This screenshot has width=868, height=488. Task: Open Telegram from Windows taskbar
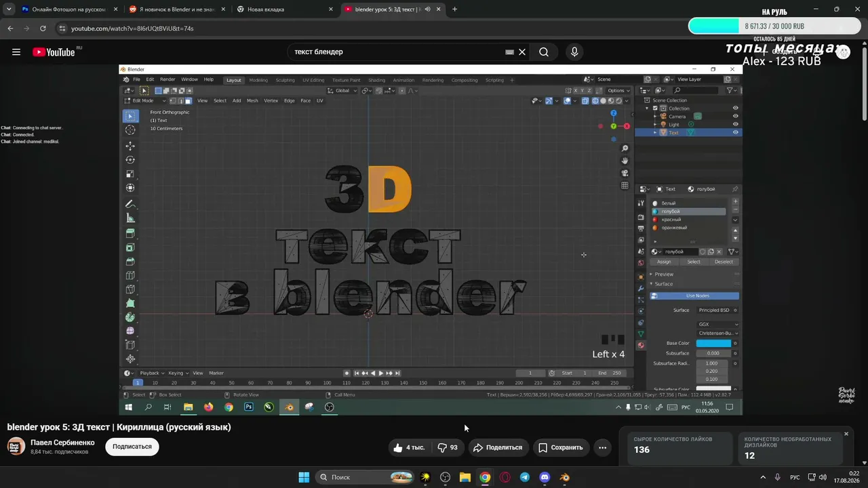[525, 477]
